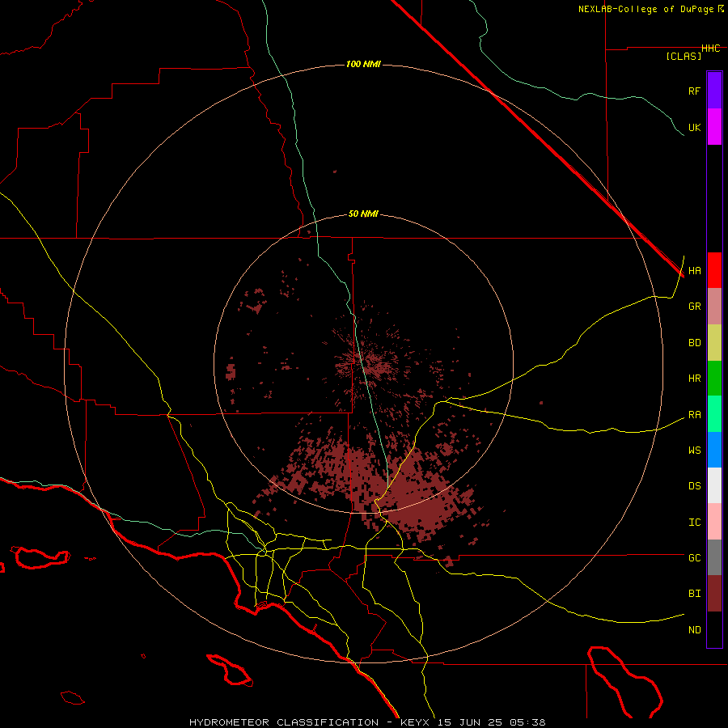Select the BD yellow legend swatch
This screenshot has width=728, height=728.
coord(714,343)
